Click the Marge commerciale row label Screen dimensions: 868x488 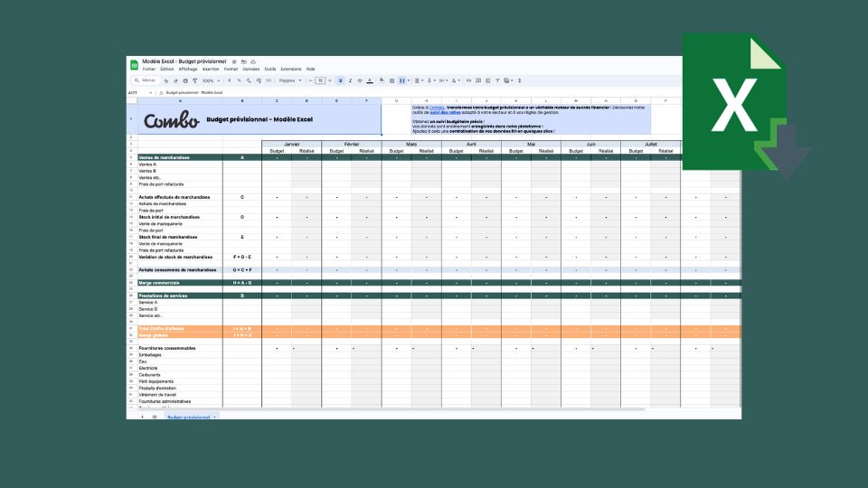[x=159, y=283]
